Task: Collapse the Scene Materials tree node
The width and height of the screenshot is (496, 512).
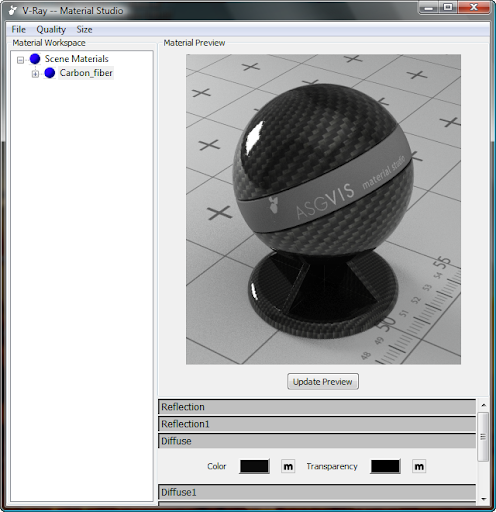Action: [21, 60]
